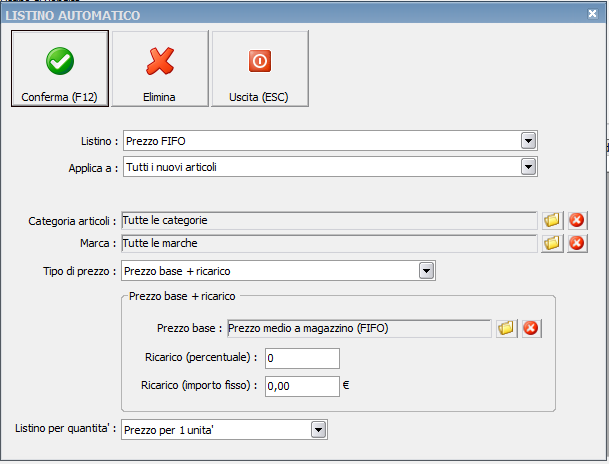Click the Listino per quantita' label
The height and width of the screenshot is (464, 609).
[65, 428]
